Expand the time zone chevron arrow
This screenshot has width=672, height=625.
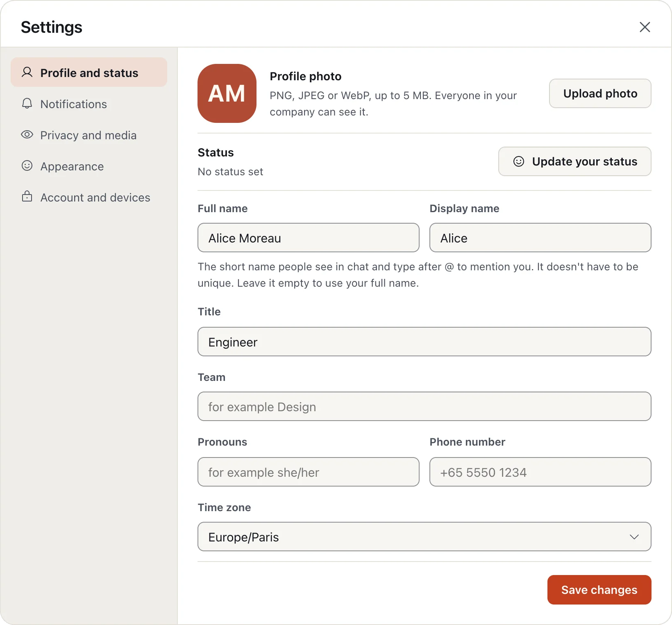634,537
